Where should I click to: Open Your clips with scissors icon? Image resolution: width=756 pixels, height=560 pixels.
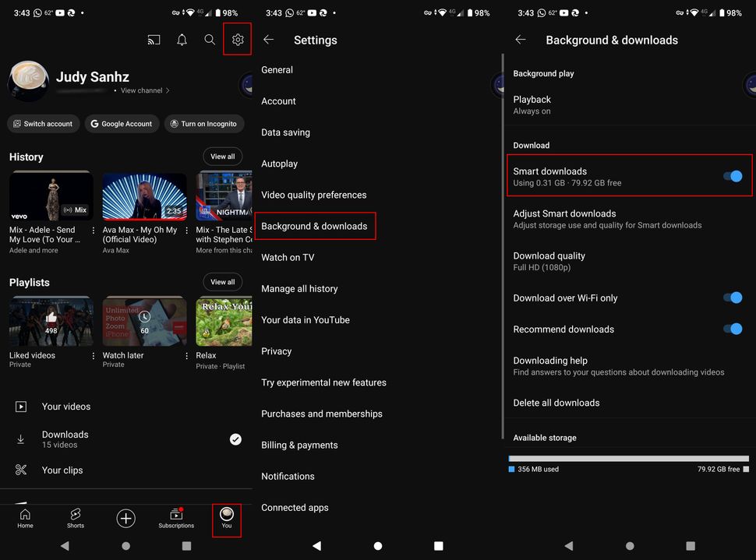pyautogui.click(x=21, y=470)
